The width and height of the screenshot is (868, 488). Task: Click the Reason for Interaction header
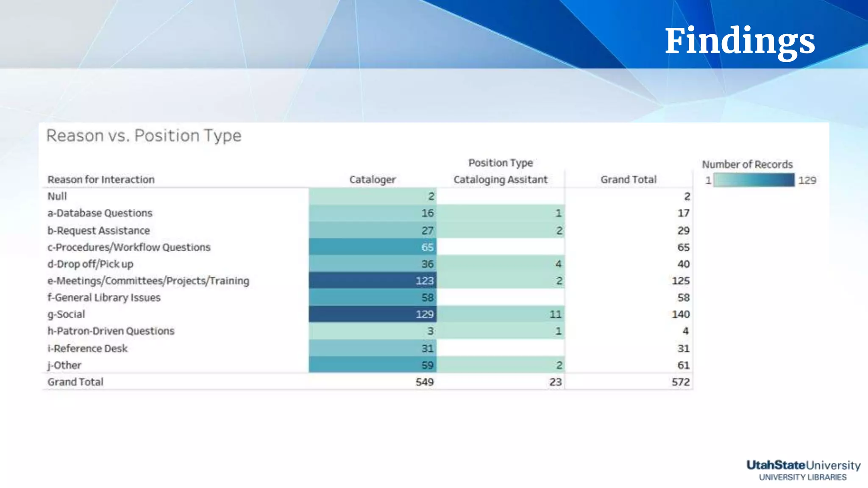[x=101, y=180]
